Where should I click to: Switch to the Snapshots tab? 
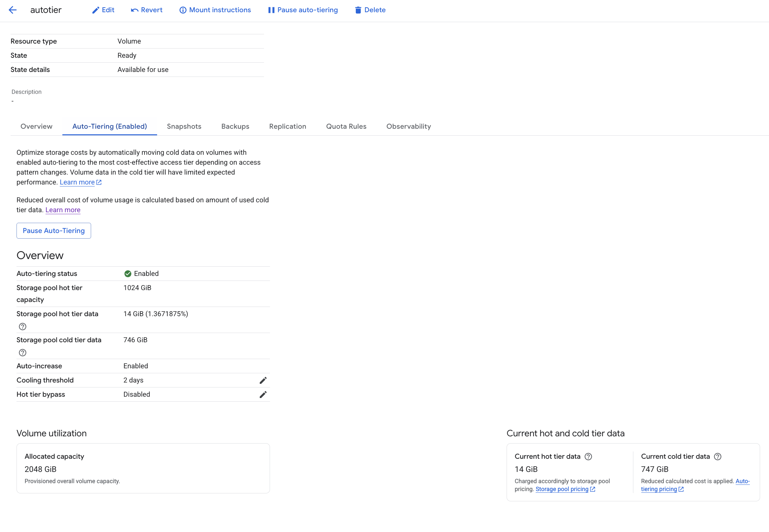[x=184, y=126]
